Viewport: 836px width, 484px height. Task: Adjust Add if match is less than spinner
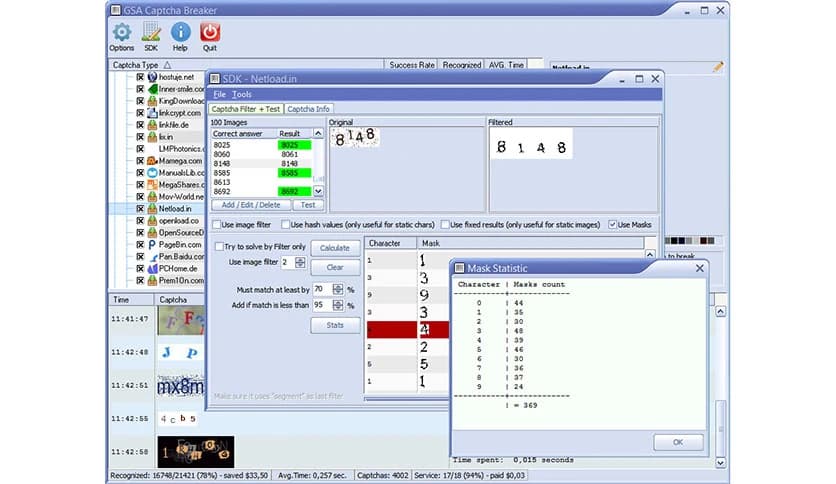(338, 305)
